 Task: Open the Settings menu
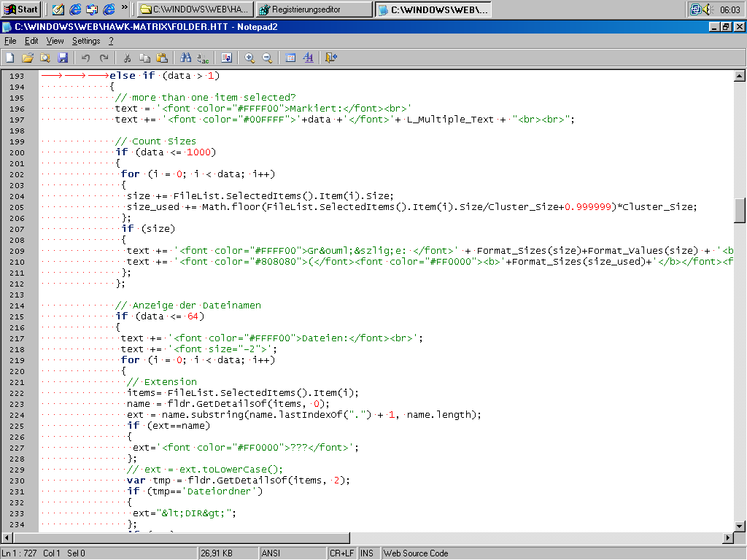coord(86,41)
